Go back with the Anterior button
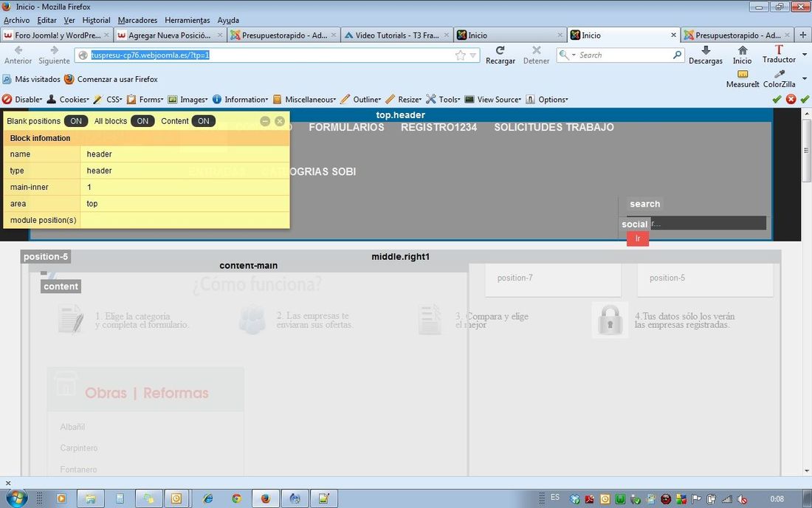Image resolution: width=812 pixels, height=508 pixels. (18, 55)
